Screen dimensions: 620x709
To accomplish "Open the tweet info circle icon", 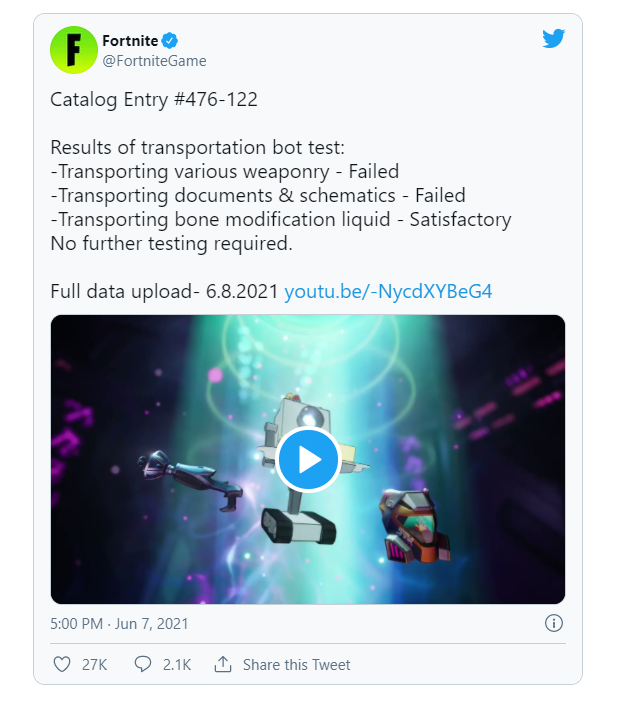I will click(553, 623).
